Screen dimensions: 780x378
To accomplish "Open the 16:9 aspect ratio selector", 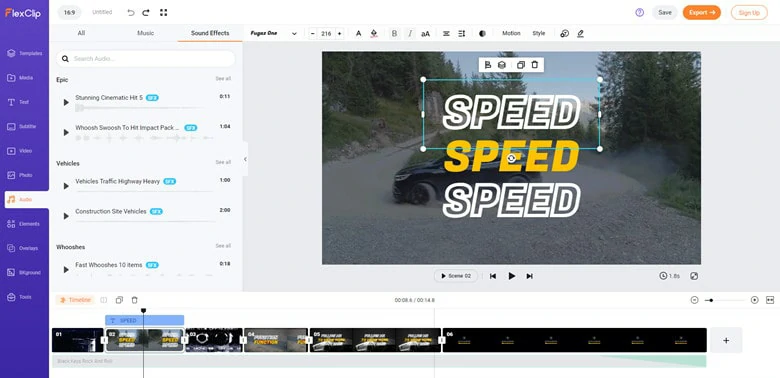I will tap(69, 12).
